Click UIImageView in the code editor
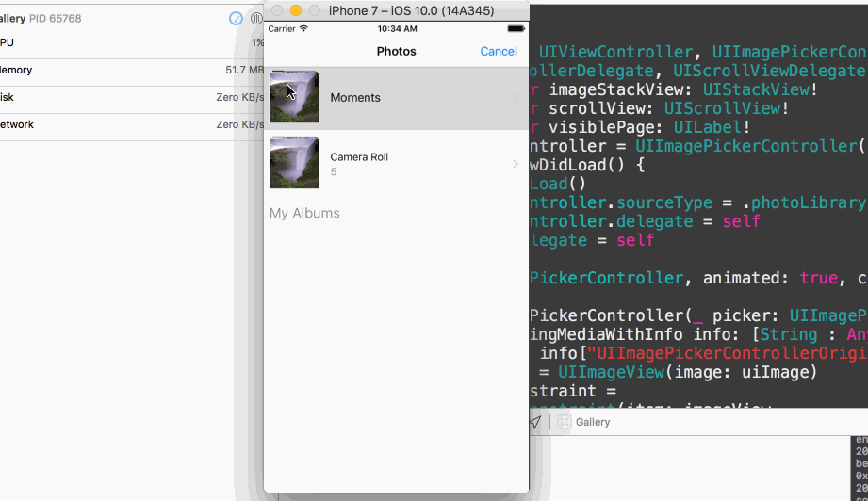 [x=611, y=372]
